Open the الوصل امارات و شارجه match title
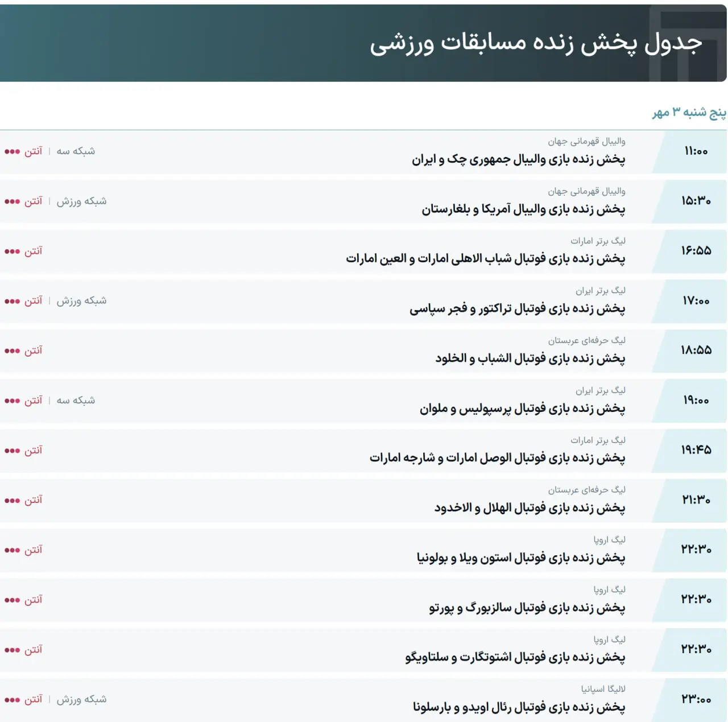Image resolution: width=728 pixels, height=722 pixels. pyautogui.click(x=498, y=458)
